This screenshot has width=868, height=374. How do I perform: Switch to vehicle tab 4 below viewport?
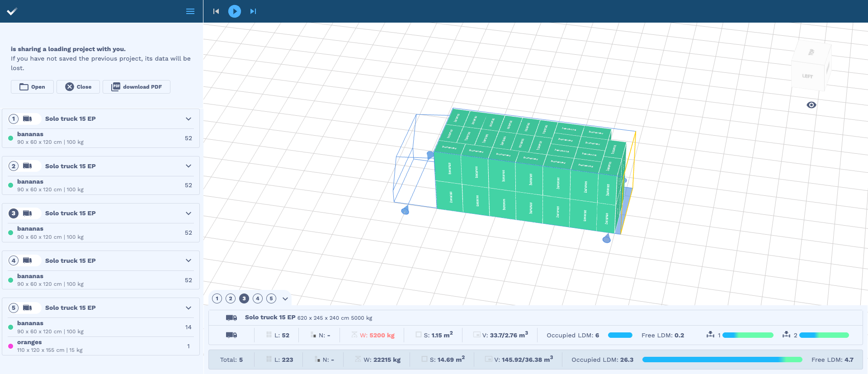click(258, 298)
